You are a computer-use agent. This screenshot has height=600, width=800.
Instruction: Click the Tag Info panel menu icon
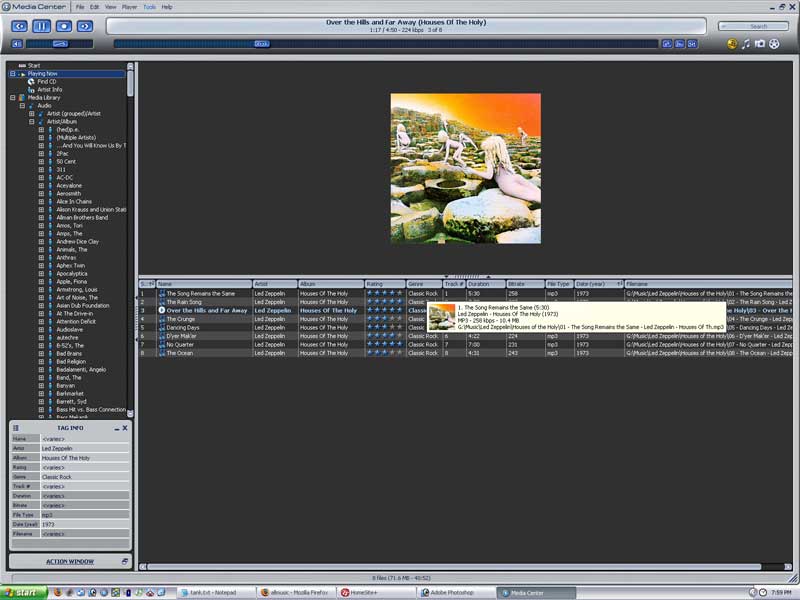click(x=16, y=428)
